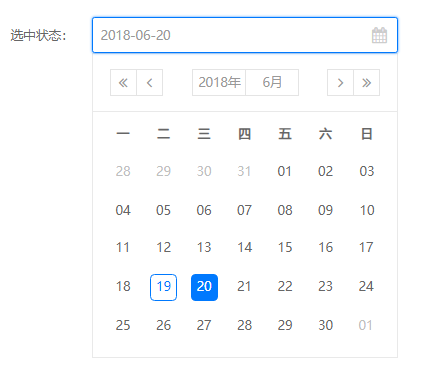
Task: Choose date 07 in the calendar
Action: click(244, 211)
